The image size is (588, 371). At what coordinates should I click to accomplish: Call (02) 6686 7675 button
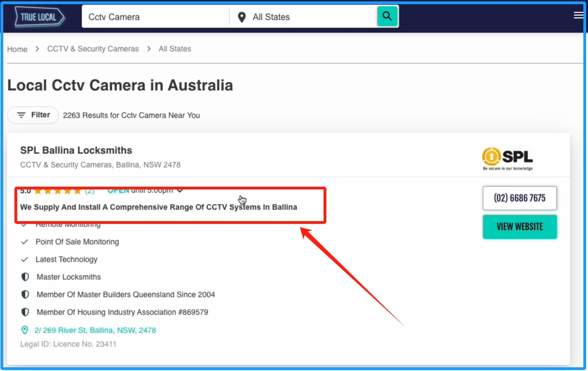point(520,198)
